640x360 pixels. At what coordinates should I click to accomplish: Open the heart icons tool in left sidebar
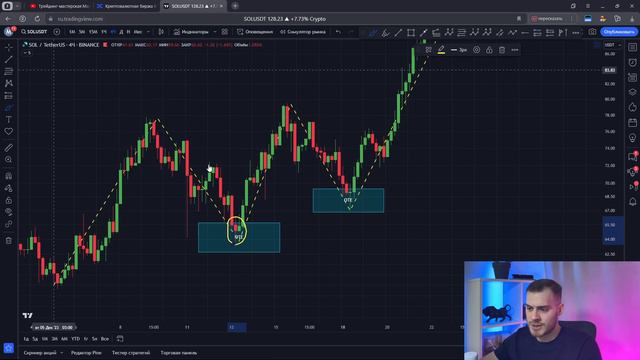pos(9,131)
